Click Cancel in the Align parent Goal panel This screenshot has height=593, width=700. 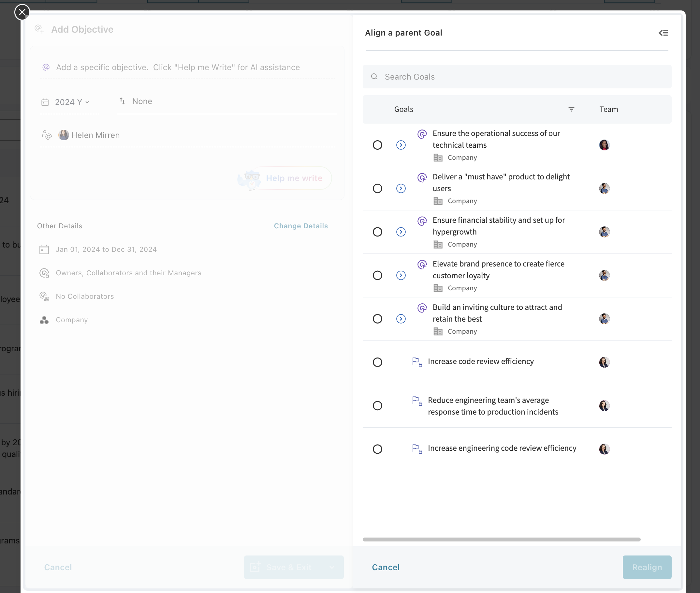click(x=386, y=567)
